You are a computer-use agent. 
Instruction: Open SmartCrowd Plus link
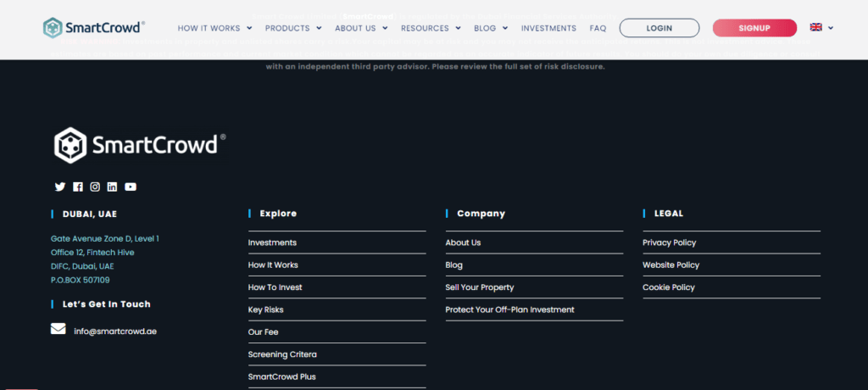click(281, 376)
